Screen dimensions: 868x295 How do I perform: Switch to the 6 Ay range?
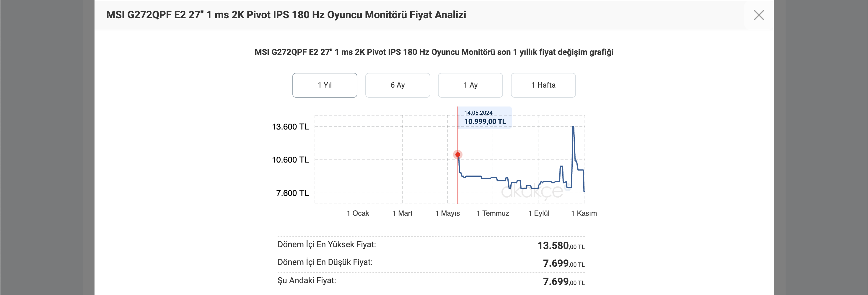397,85
